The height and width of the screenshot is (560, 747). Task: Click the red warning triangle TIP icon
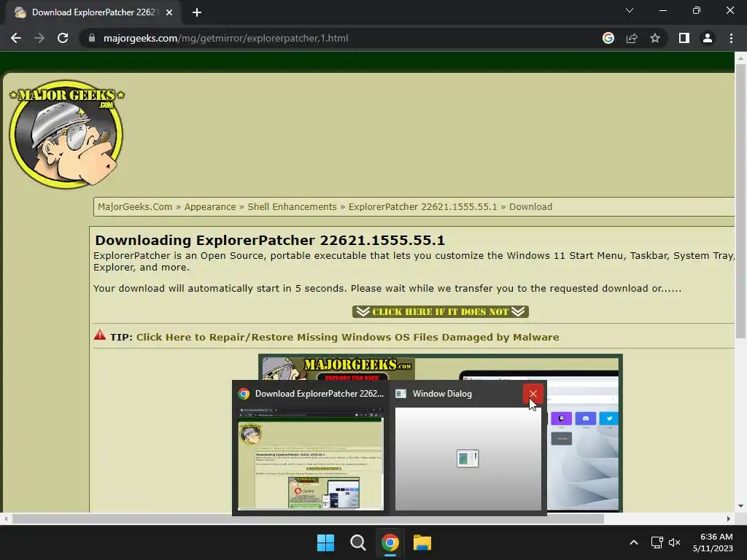coord(99,335)
